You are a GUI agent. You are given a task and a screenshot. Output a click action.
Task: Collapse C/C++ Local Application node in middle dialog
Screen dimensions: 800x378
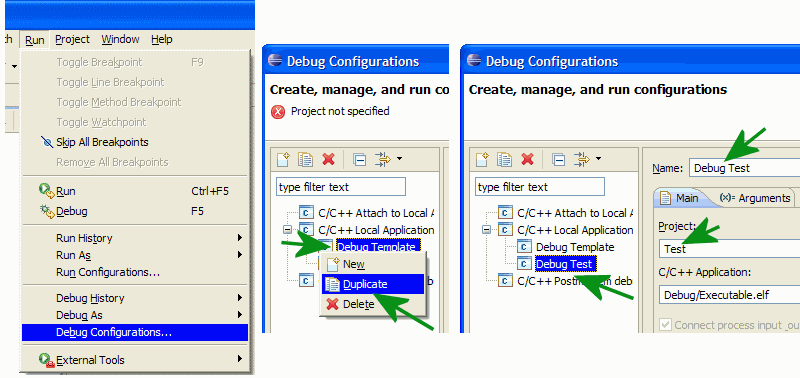(287, 230)
